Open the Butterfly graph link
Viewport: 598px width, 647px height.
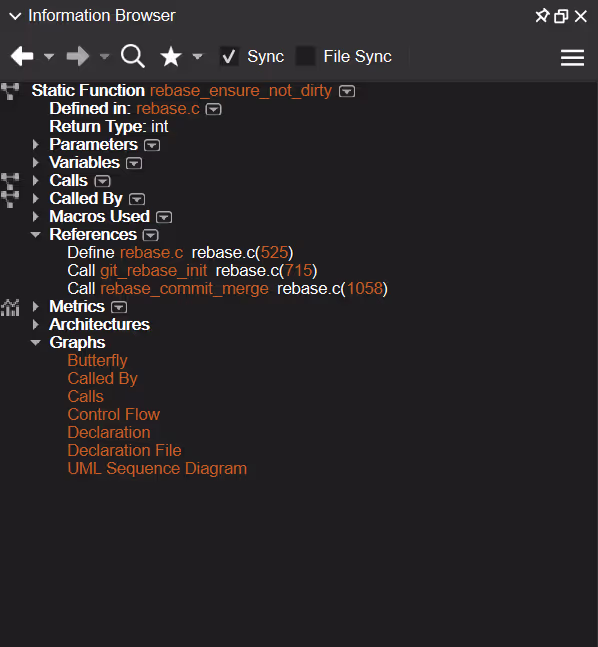coord(97,361)
